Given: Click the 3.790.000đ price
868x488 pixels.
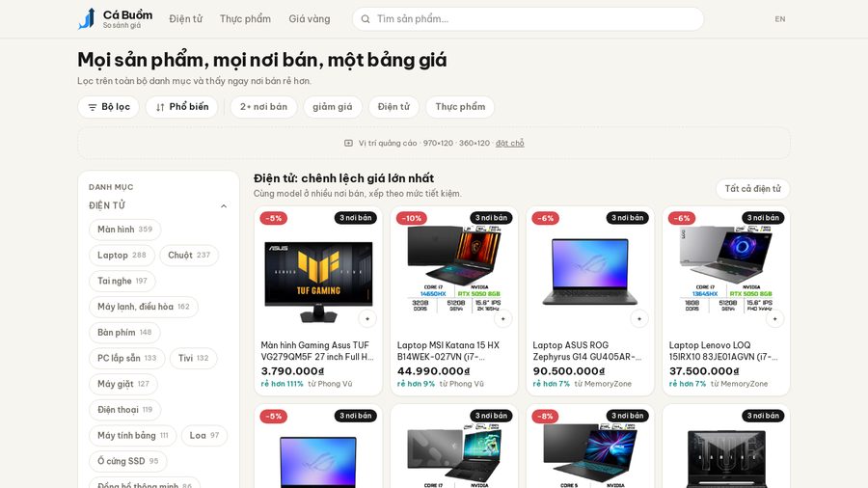Looking at the screenshot, I should coord(292,371).
